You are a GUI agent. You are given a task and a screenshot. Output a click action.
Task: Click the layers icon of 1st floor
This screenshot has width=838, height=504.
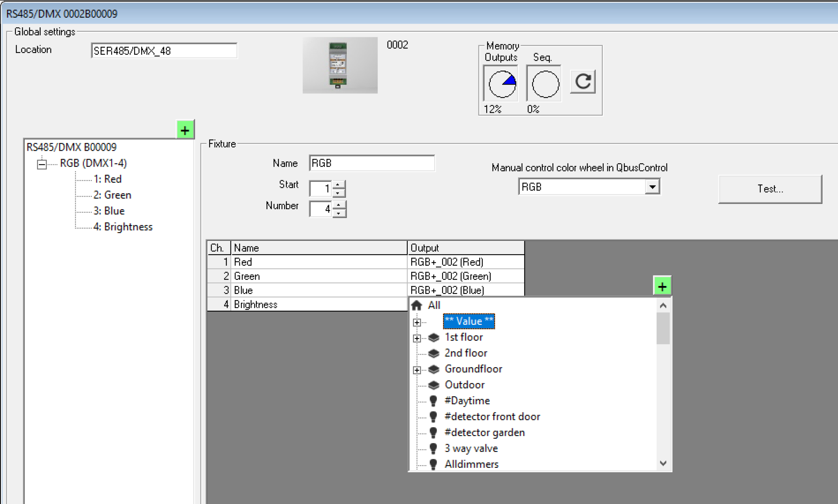click(x=433, y=337)
